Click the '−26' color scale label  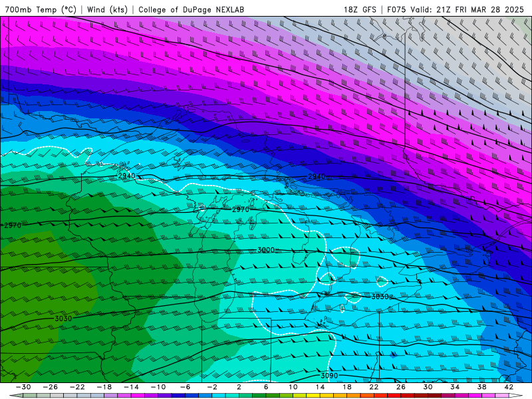[51, 387]
